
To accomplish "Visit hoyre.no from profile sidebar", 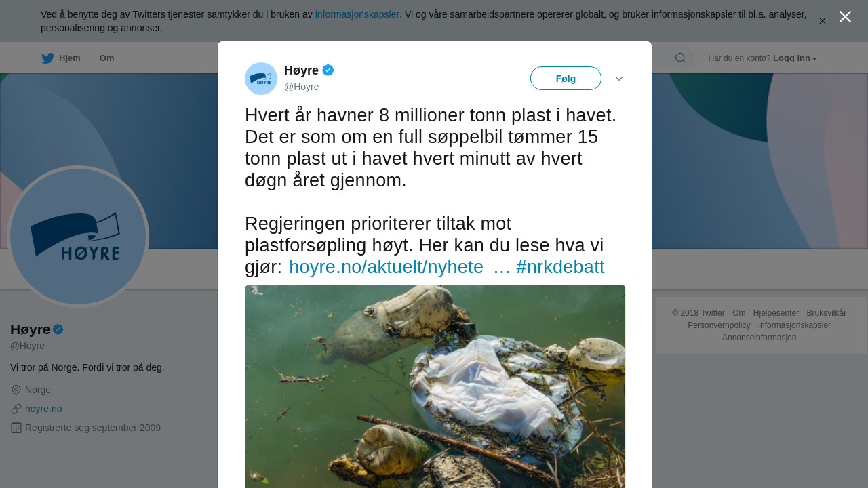I will point(43,409).
